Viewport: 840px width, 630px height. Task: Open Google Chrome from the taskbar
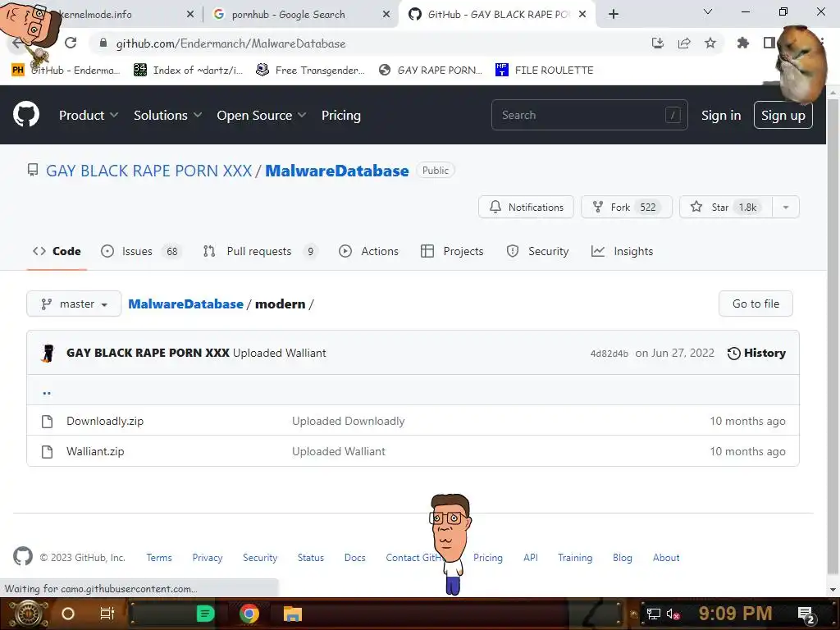249,614
